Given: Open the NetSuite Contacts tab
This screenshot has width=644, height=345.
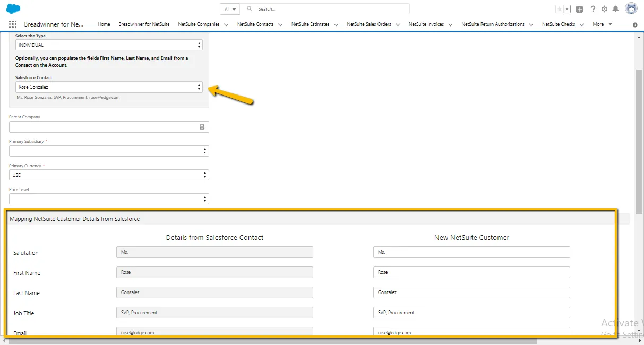Looking at the screenshot, I should tap(255, 24).
